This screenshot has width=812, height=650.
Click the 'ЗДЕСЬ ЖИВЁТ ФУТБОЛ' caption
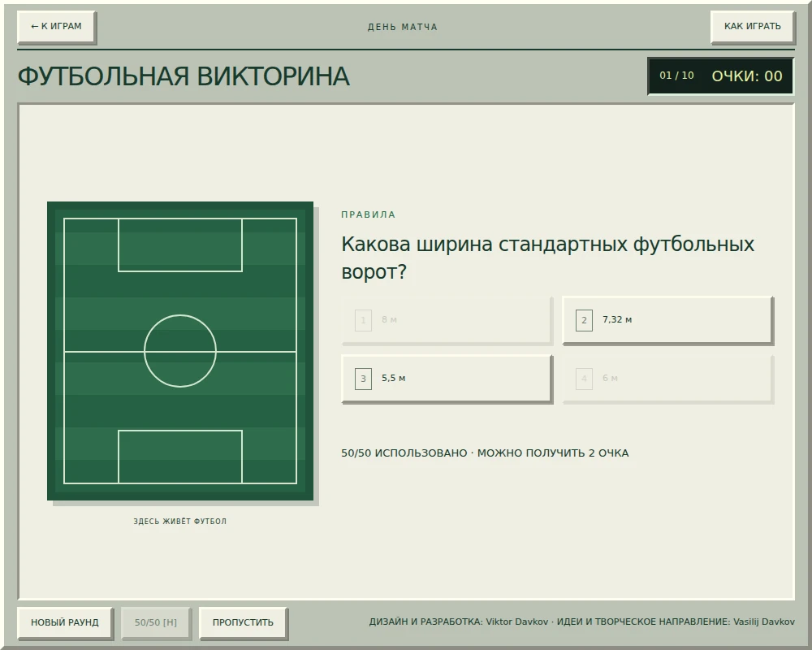click(x=180, y=522)
